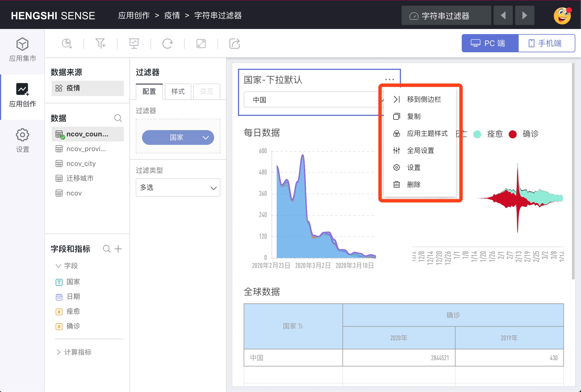Open the 应用集市 sidebar section
The width and height of the screenshot is (581, 392).
click(22, 50)
